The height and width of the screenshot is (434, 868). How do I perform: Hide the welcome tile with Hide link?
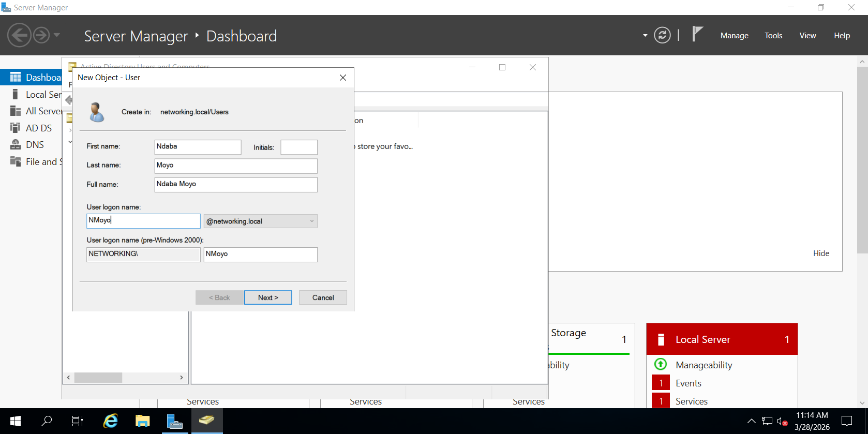tap(821, 253)
